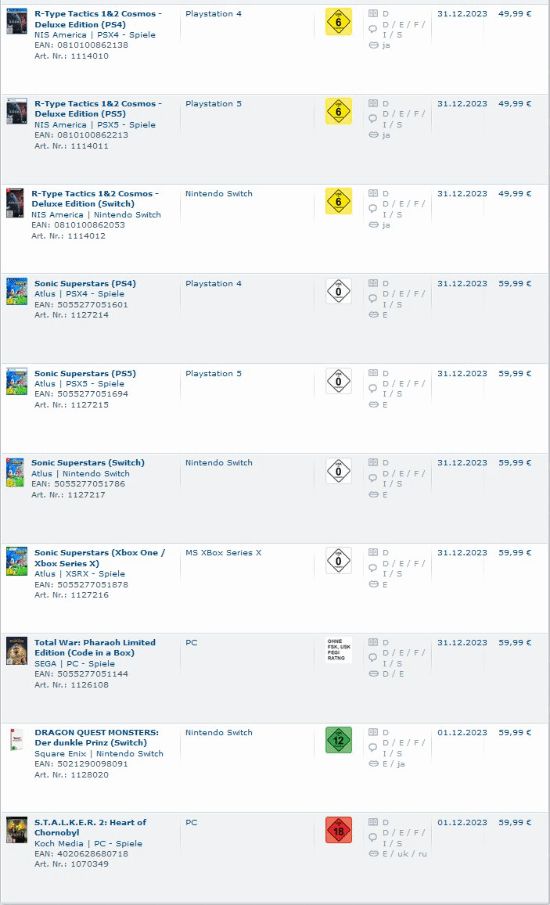
Task: Click the green USK 12 icon for Dragon Quest Monsters
Action: tap(338, 740)
